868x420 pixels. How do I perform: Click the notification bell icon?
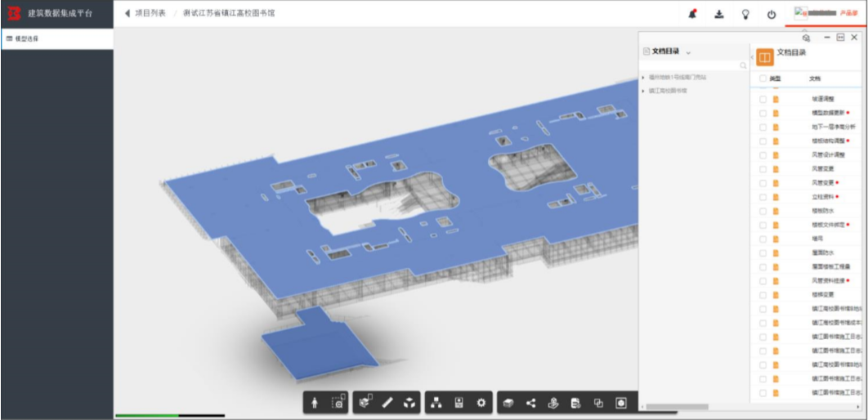coord(692,15)
